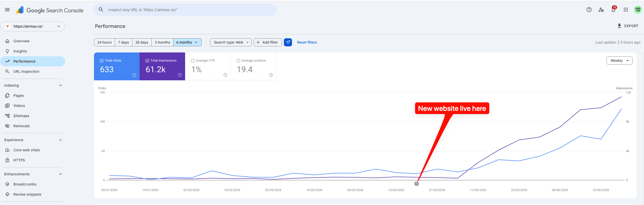Open the help question mark icon
Image resolution: width=644 pixels, height=205 pixels.
(x=589, y=10)
